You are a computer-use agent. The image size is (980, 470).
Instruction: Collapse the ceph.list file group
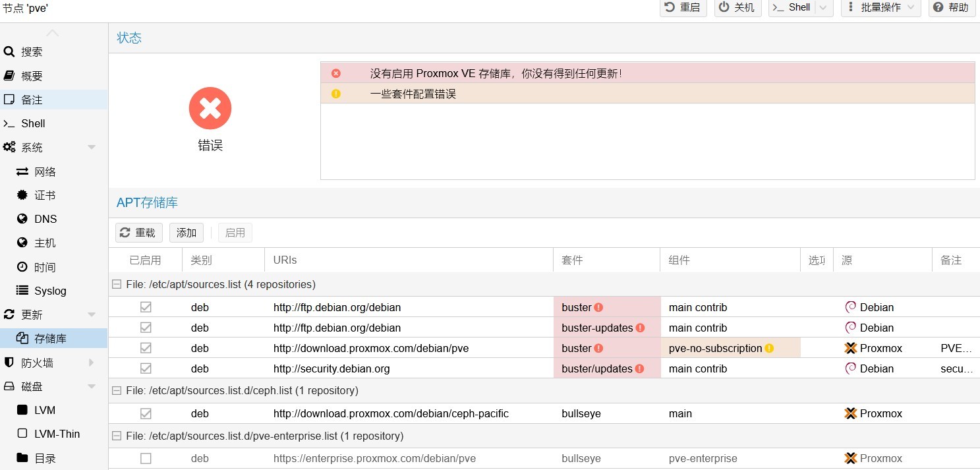pos(117,390)
